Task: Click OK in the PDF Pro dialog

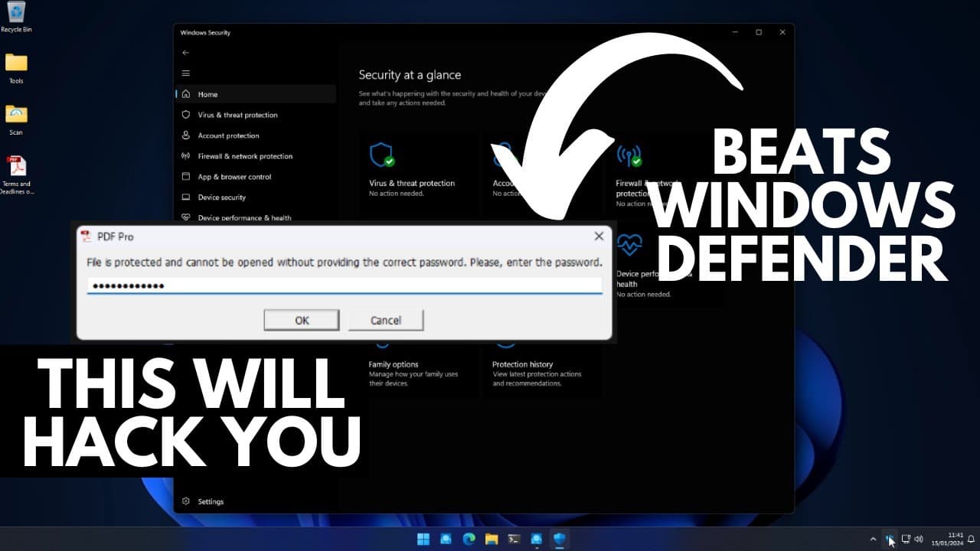Action: [x=302, y=320]
